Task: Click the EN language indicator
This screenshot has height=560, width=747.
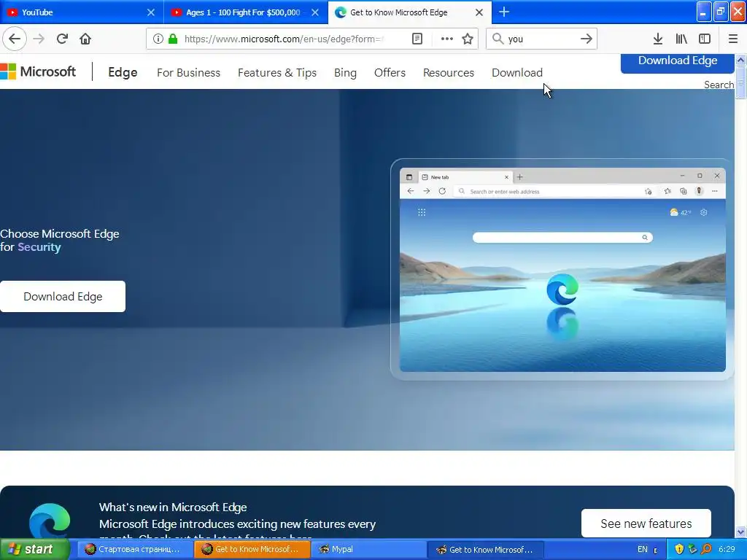Action: 642,549
